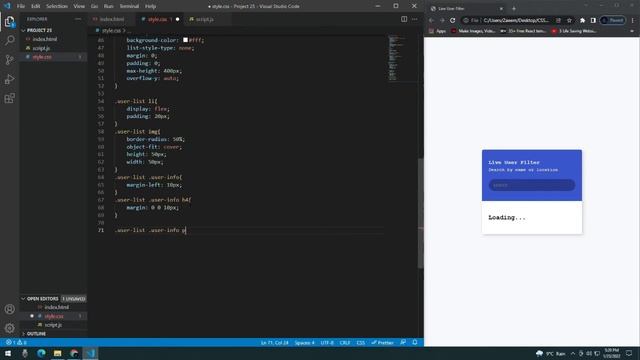
Task: Open the Terminal menu
Action: coord(129,6)
